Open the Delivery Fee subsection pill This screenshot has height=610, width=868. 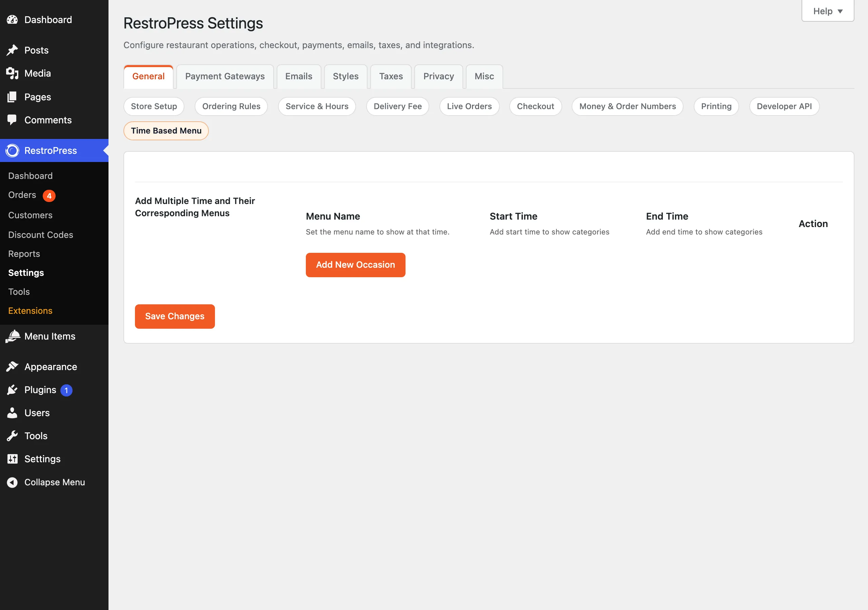pyautogui.click(x=397, y=106)
